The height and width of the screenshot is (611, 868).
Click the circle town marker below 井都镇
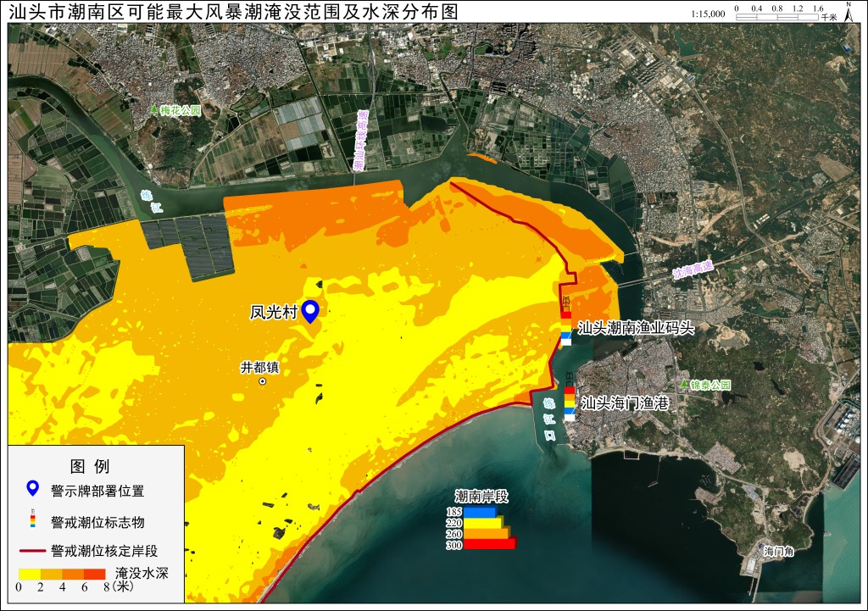[x=263, y=381]
